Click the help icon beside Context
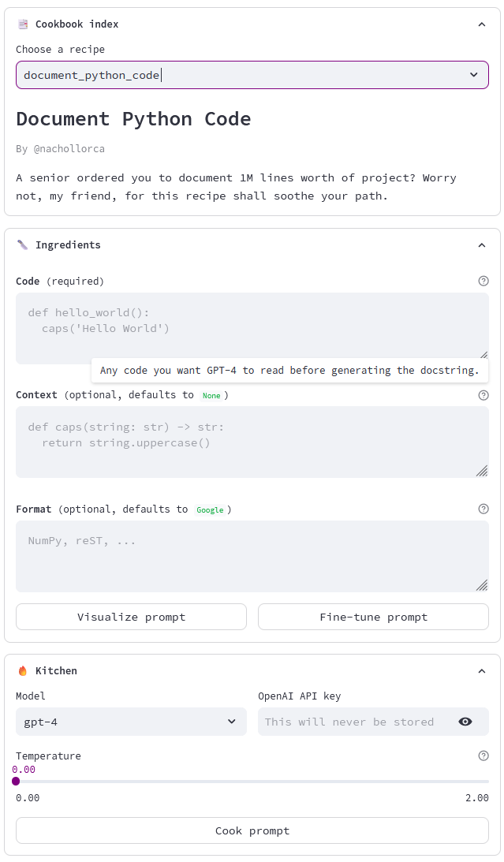 tap(483, 395)
